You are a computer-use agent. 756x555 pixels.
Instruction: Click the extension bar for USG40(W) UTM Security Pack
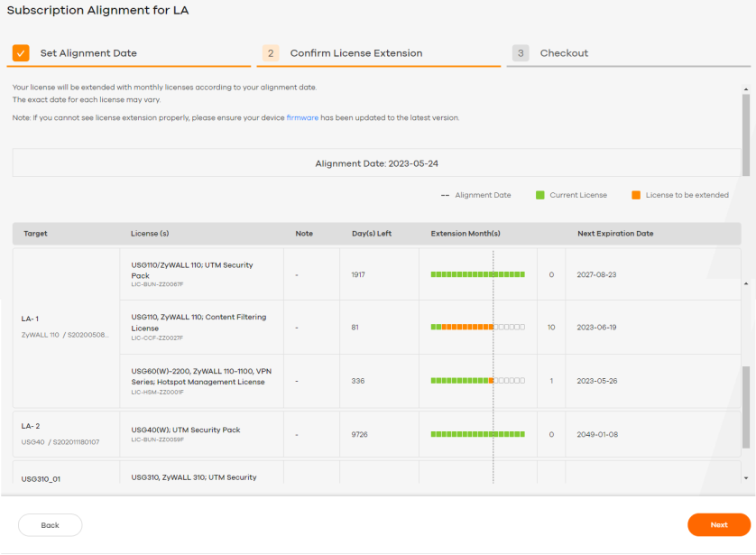478,434
